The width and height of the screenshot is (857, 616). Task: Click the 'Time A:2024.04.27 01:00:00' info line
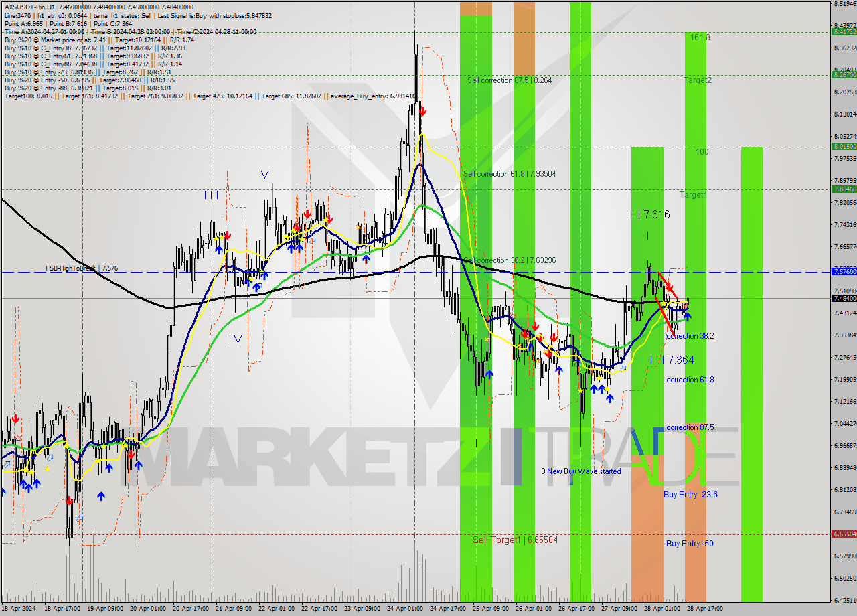click(131, 31)
